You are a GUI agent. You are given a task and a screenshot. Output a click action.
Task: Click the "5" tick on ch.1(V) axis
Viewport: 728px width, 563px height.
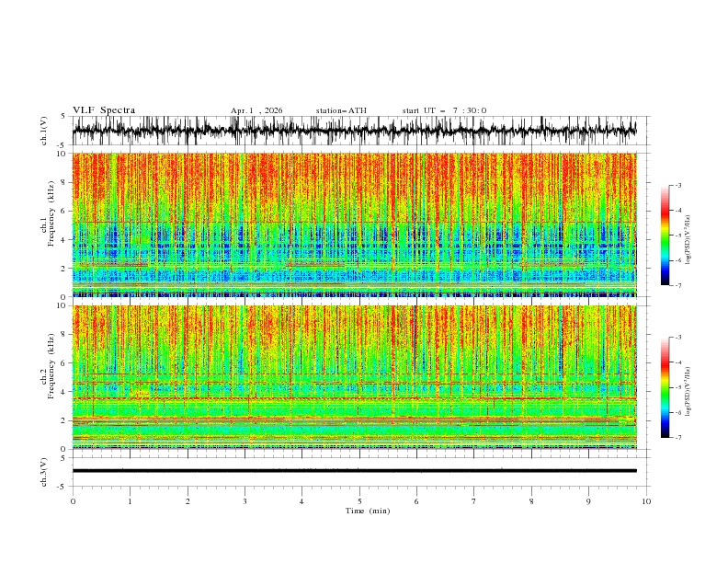[63, 116]
